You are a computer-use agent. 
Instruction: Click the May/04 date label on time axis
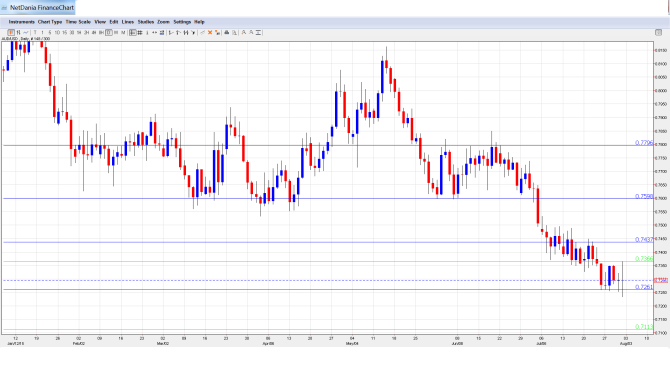(x=352, y=343)
